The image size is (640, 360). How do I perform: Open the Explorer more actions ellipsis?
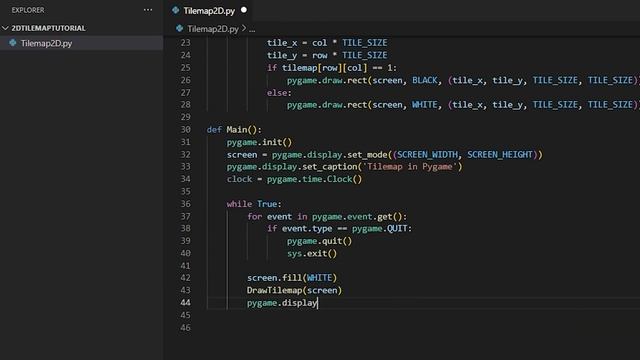(148, 10)
